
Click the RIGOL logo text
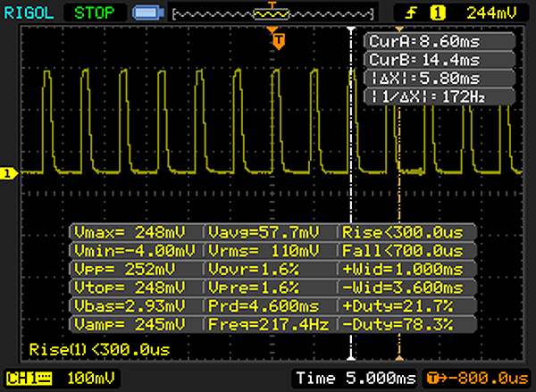(29, 13)
